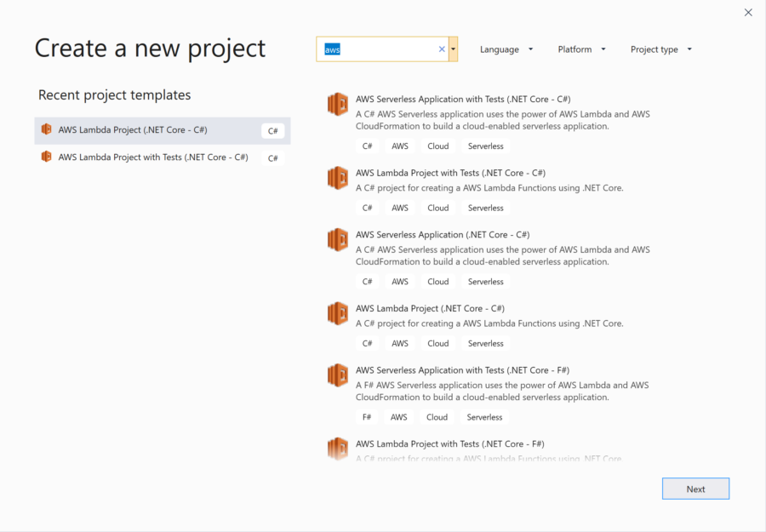Select result title AWS Serverless Application (.NET Core - C#)
The image size is (766, 532).
[x=443, y=235]
